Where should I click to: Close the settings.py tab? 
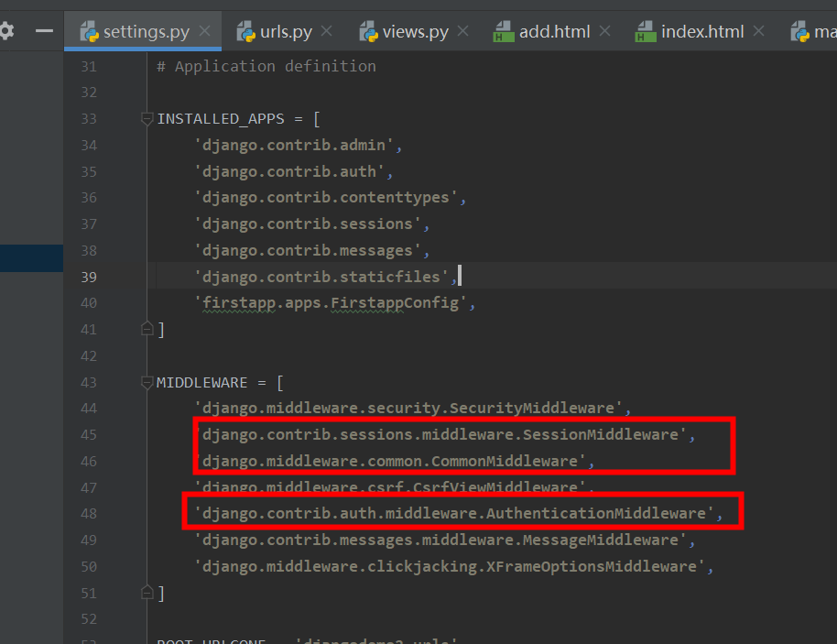pyautogui.click(x=204, y=31)
